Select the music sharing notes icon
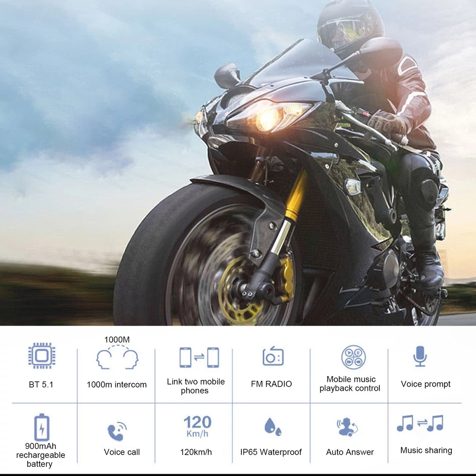The image size is (476, 476). click(420, 423)
